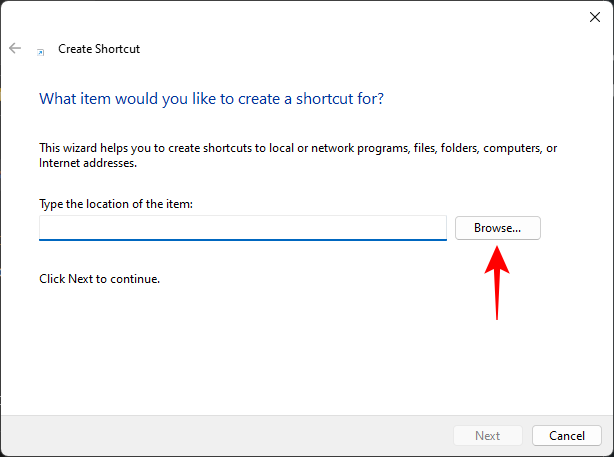Click the "Create Shortcut" window title text
The height and width of the screenshot is (457, 614).
pyautogui.click(x=98, y=48)
